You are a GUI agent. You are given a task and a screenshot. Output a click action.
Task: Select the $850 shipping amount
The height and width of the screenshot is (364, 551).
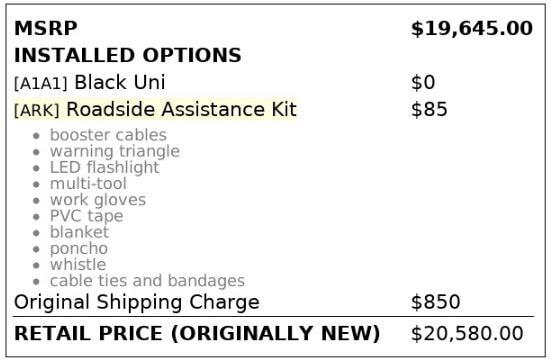point(436,302)
